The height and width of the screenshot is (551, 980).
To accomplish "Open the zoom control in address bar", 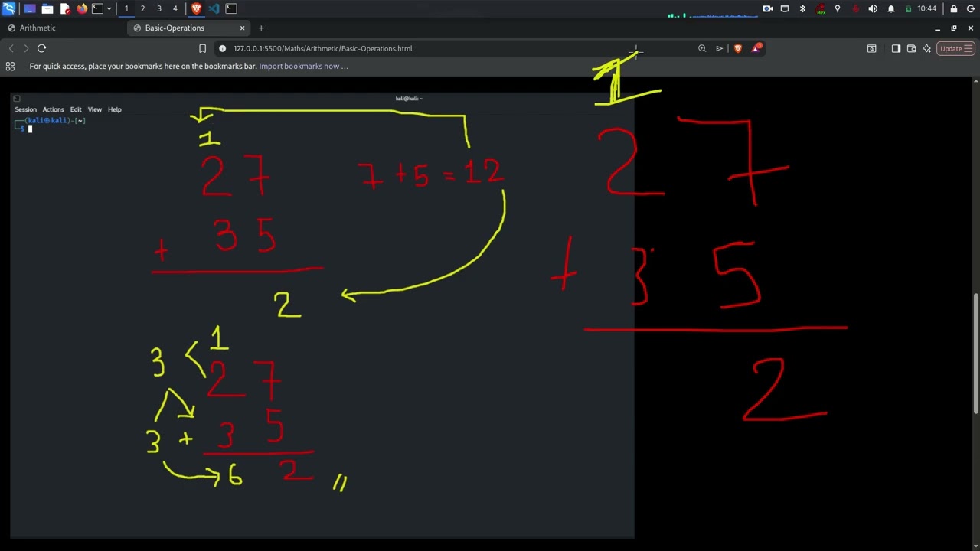I will [x=702, y=48].
